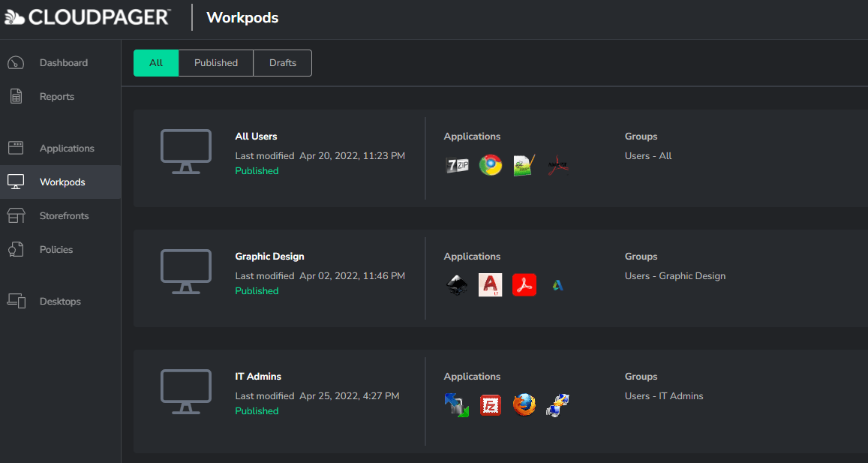Image resolution: width=868 pixels, height=463 pixels.
Task: Open the Graphic Design workpod
Action: (269, 256)
